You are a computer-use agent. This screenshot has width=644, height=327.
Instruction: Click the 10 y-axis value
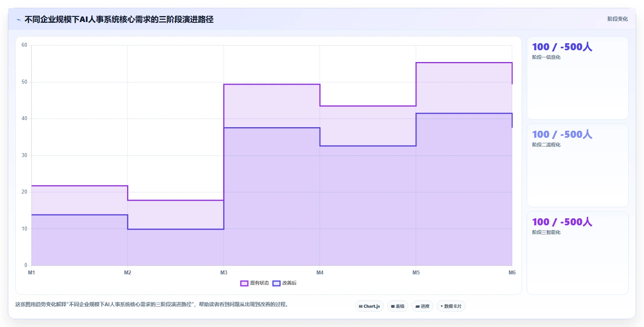[24, 228]
